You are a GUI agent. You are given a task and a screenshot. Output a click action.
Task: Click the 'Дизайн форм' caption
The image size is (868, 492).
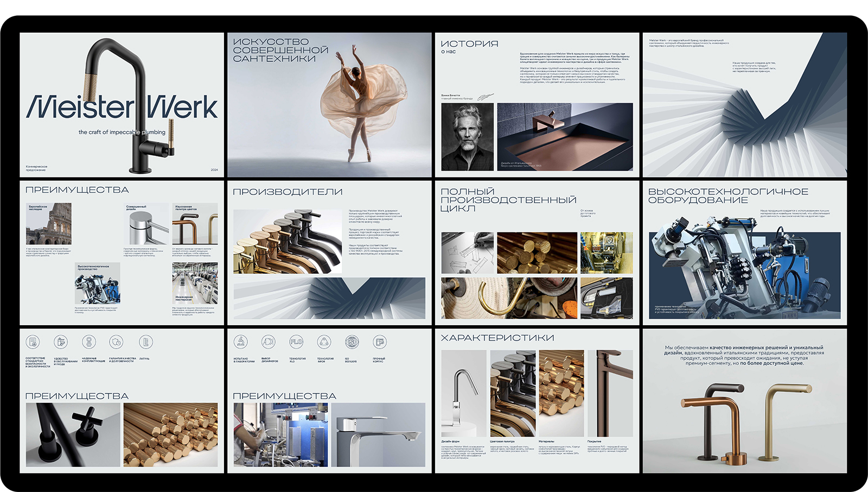[x=450, y=441]
